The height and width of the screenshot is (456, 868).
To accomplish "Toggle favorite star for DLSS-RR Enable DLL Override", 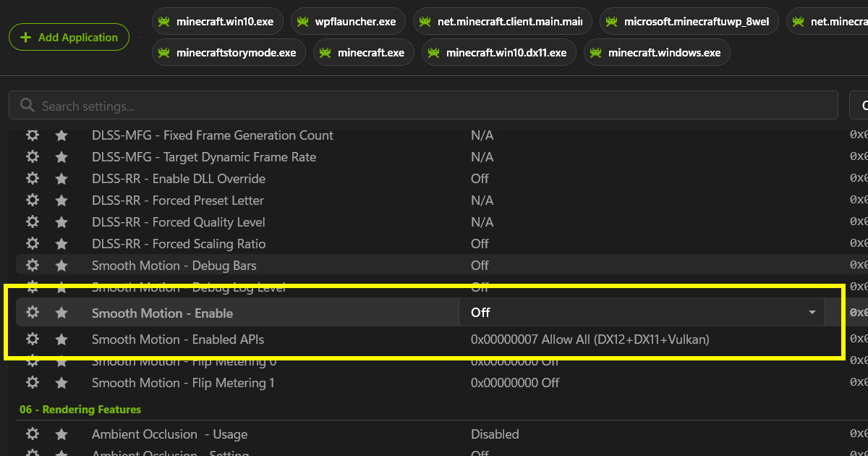I will [x=61, y=179].
